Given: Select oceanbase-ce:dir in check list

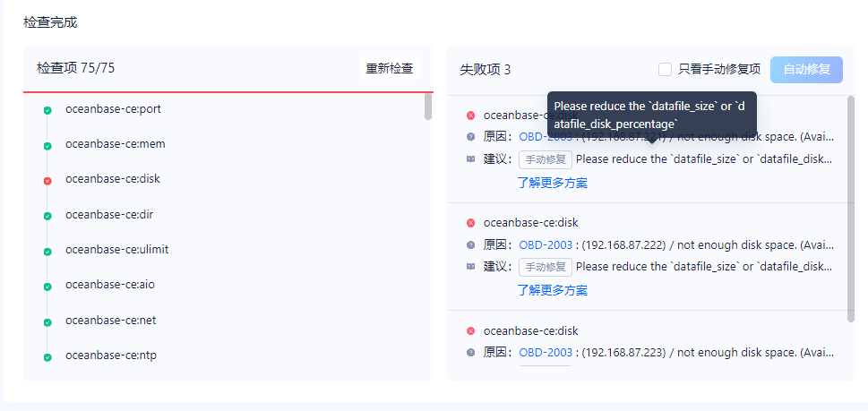Looking at the screenshot, I should point(109,214).
